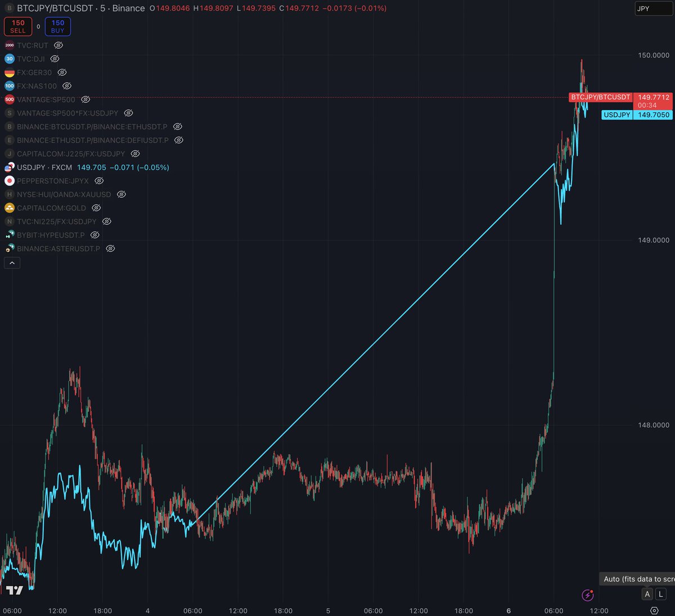This screenshot has width=675, height=616.
Task: Click date 5 on the time axis
Action: [x=328, y=611]
